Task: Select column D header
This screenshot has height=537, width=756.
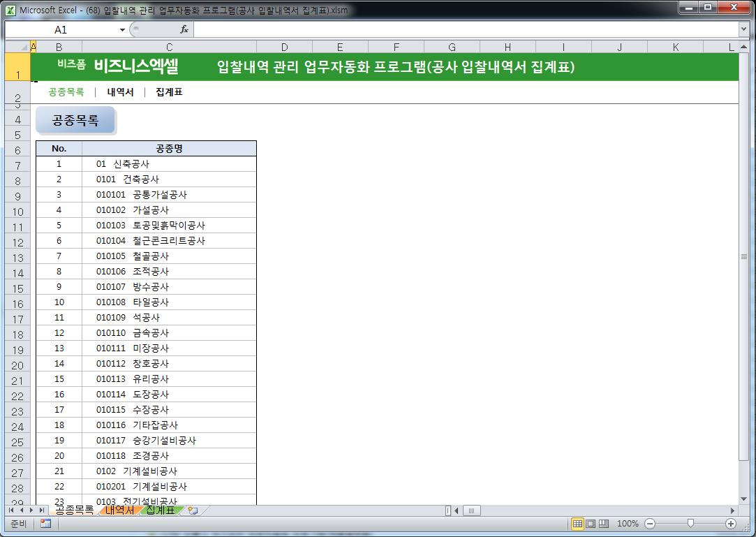Action: click(285, 47)
